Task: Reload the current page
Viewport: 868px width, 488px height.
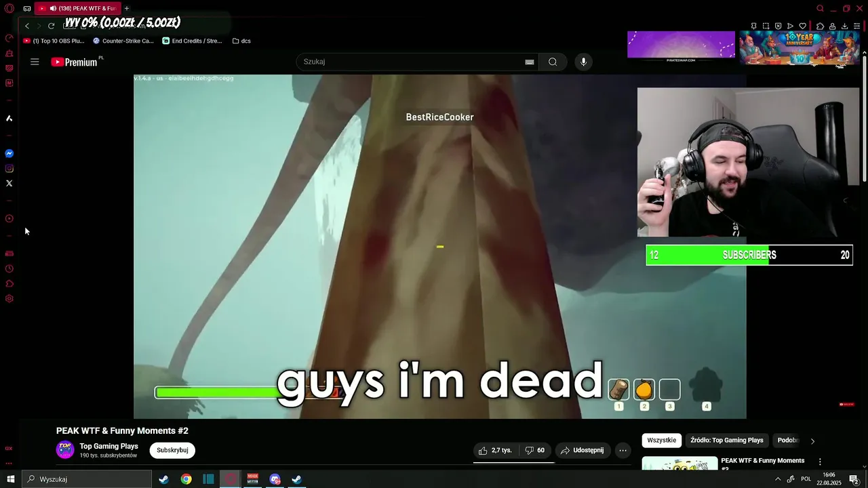Action: [51, 26]
